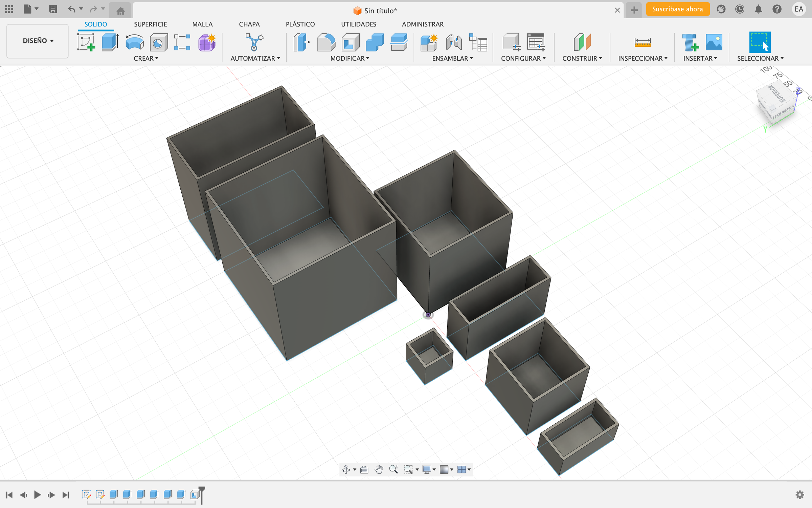Play the timeline

click(38, 495)
